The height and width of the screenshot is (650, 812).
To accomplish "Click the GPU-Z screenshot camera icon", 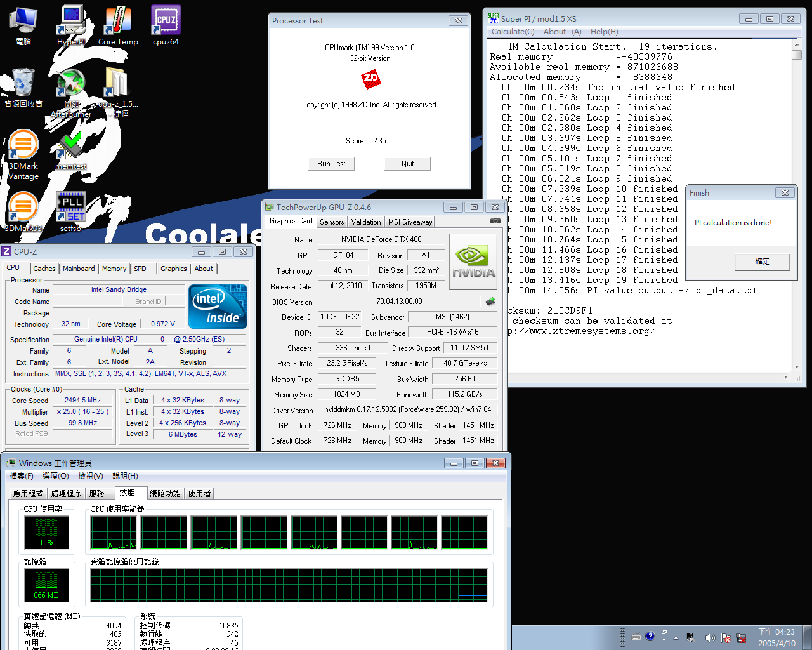I will [495, 221].
